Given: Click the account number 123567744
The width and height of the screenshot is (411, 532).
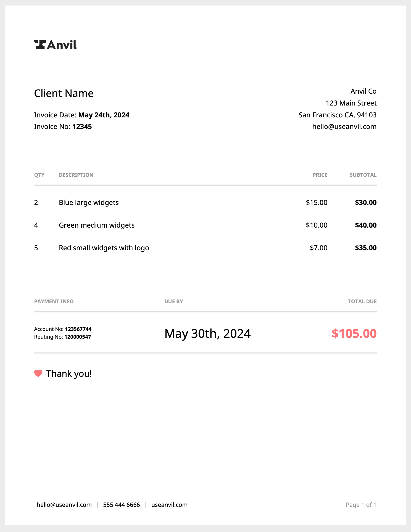Looking at the screenshot, I should click(x=78, y=329).
